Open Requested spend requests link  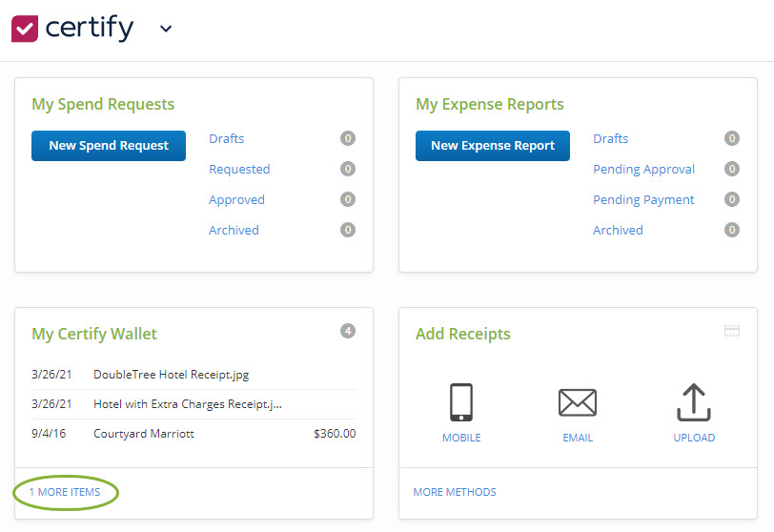(239, 169)
